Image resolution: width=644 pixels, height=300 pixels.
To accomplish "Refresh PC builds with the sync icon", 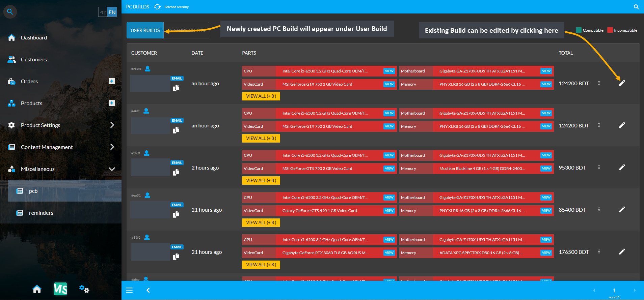I will pos(157,7).
